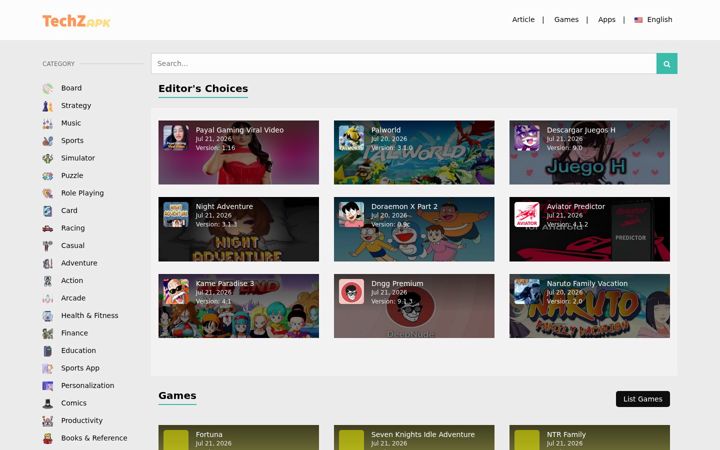Screen dimensions: 720x450
Task: Click the search magnifier button
Action: (x=667, y=63)
